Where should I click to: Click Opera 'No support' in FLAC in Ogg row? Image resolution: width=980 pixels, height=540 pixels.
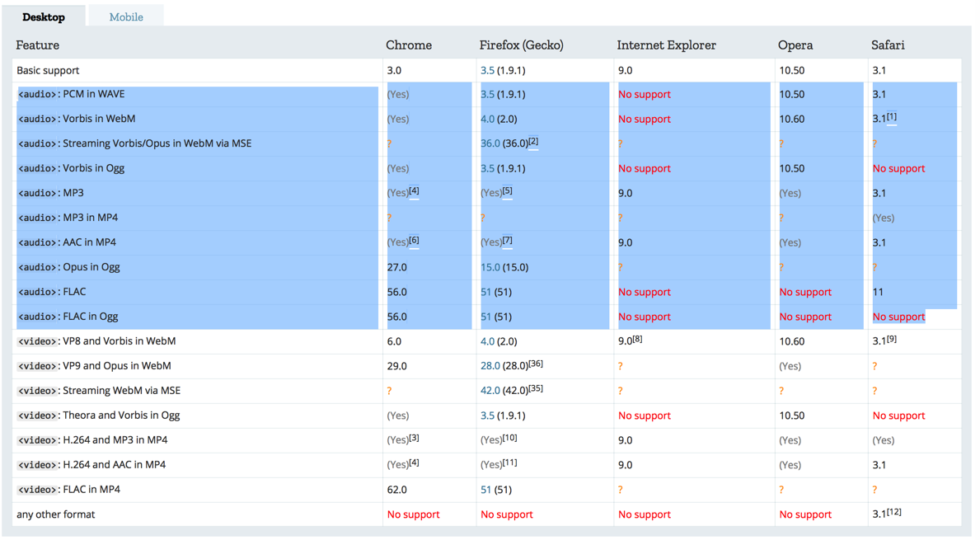[805, 317]
